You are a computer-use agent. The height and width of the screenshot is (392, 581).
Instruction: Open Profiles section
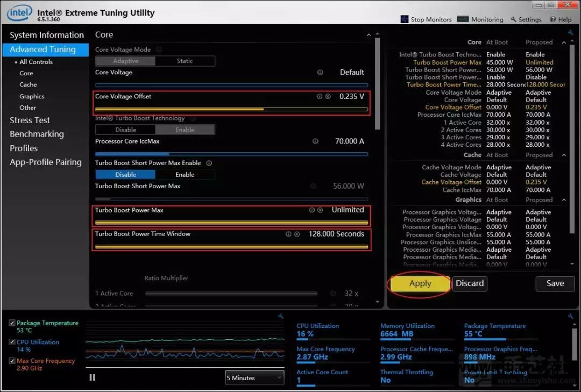24,148
